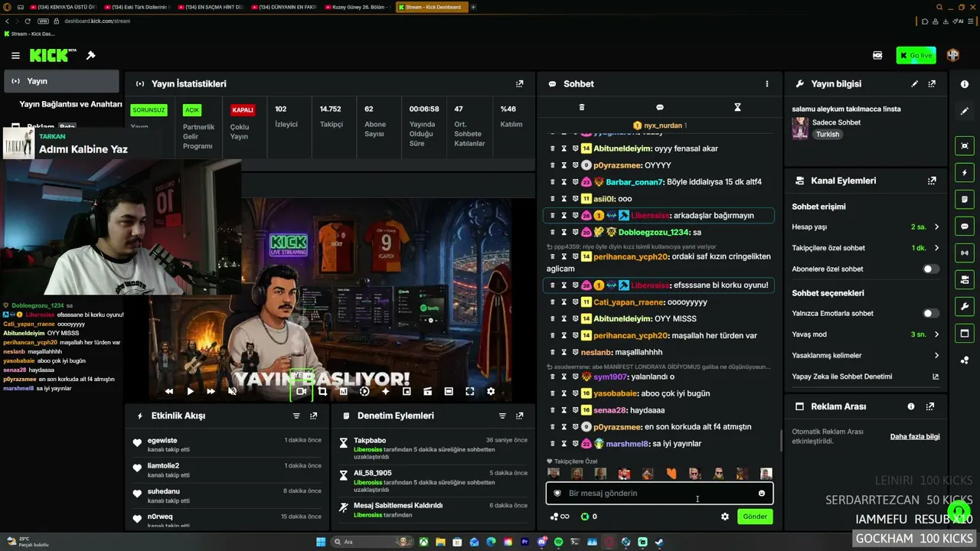Toggle the lightning activity widget in sidebar
The height and width of the screenshot is (551, 980).
click(965, 173)
